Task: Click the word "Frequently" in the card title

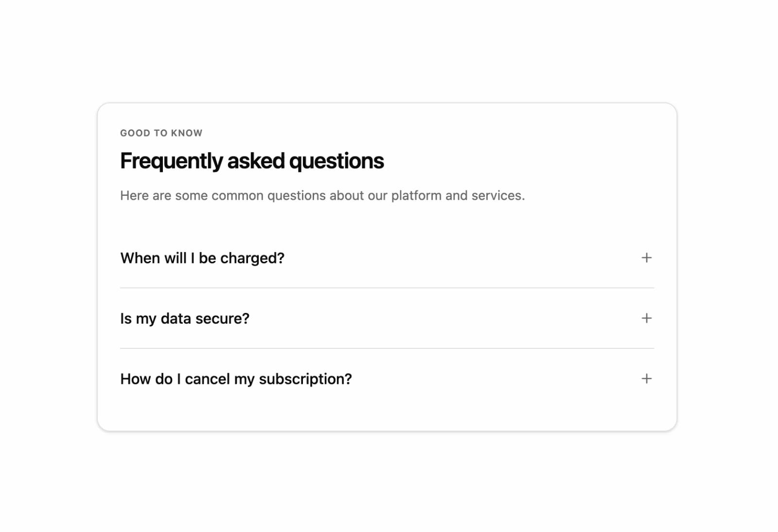Action: [x=172, y=161]
